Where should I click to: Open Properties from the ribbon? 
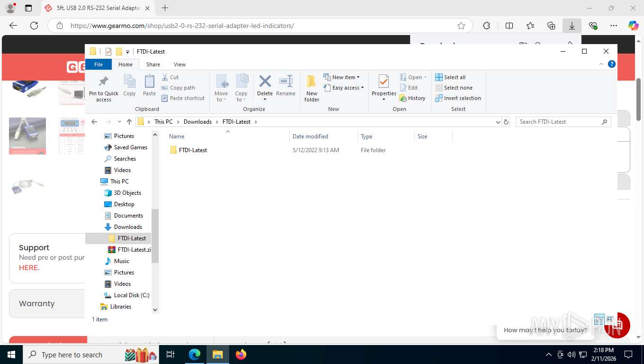(x=384, y=88)
